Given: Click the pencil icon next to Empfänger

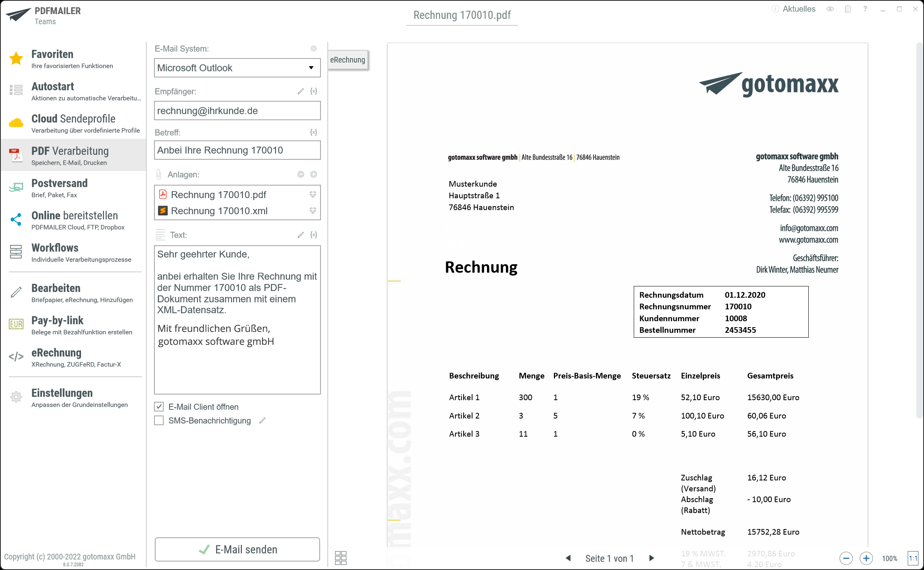Looking at the screenshot, I should [x=301, y=92].
